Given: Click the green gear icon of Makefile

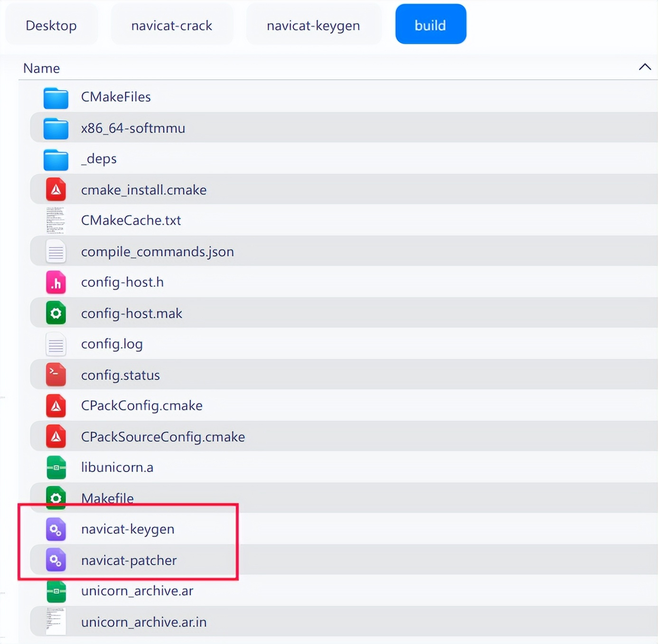Looking at the screenshot, I should coord(56,498).
